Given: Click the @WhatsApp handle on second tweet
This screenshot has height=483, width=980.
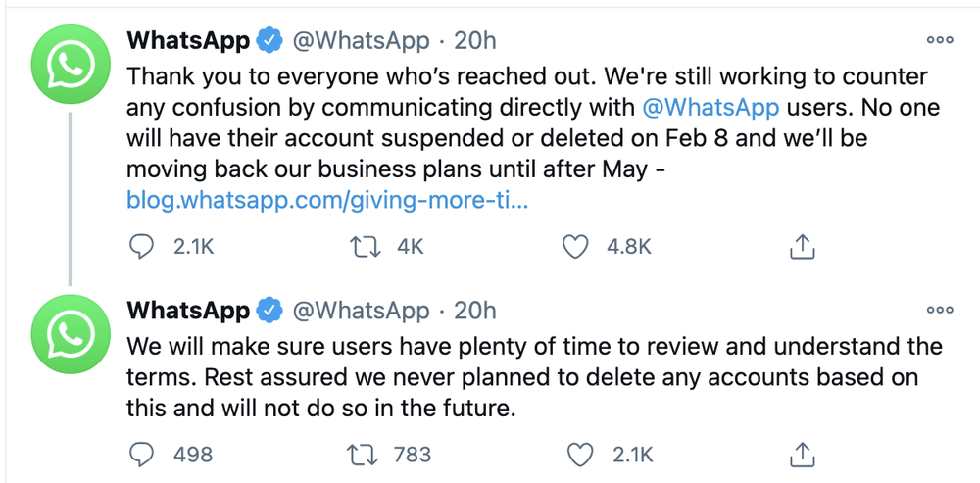Looking at the screenshot, I should coord(362,311).
